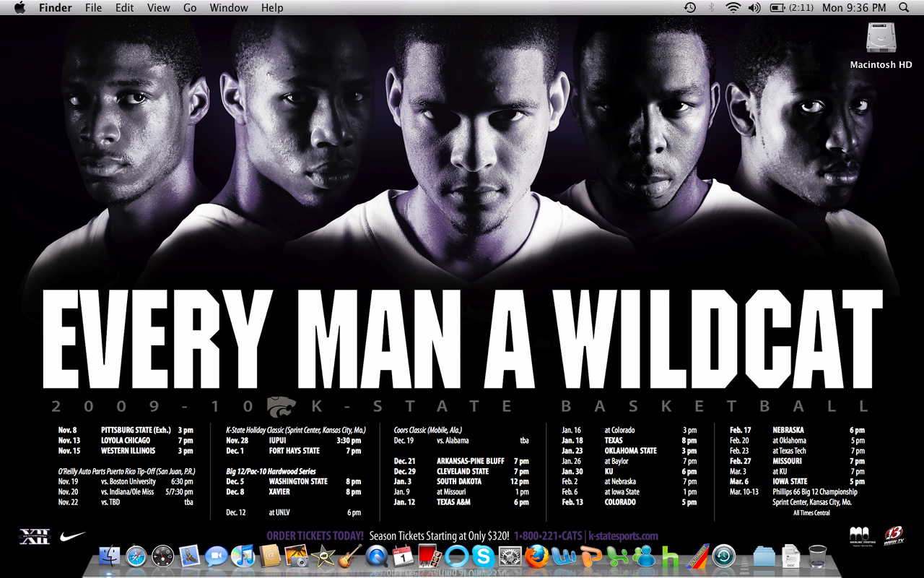The height and width of the screenshot is (578, 924).
Task: Open the blue folder stack in Dock
Action: click(x=764, y=556)
